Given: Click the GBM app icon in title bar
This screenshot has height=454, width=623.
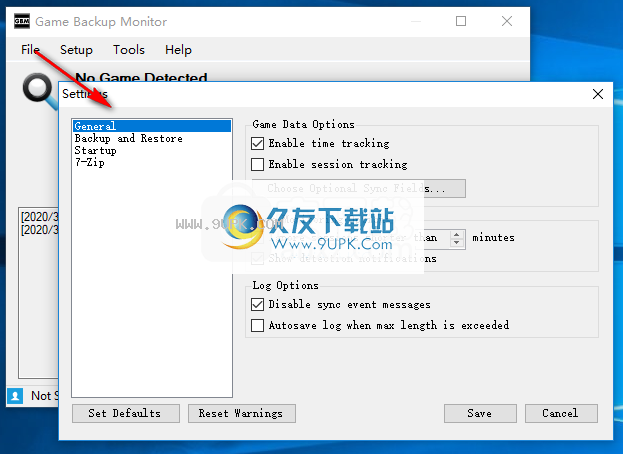Looking at the screenshot, I should pyautogui.click(x=22, y=21).
